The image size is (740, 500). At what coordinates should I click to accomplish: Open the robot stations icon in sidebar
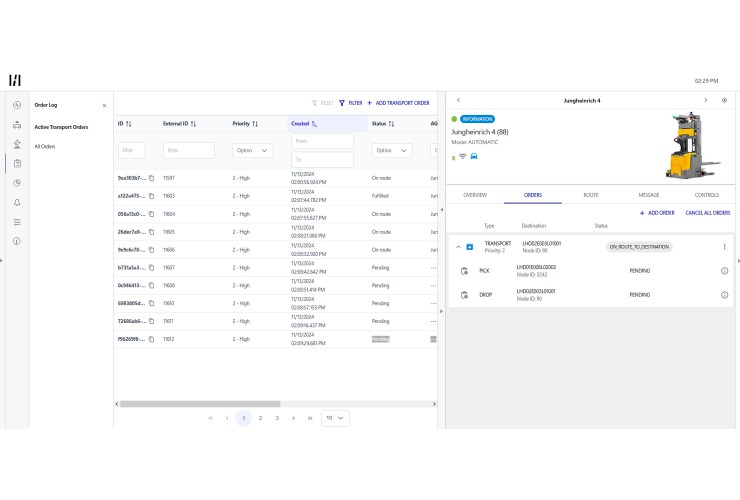tap(17, 144)
